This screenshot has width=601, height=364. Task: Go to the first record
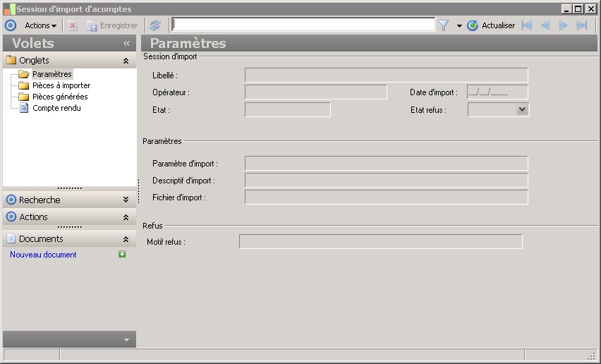click(x=527, y=25)
